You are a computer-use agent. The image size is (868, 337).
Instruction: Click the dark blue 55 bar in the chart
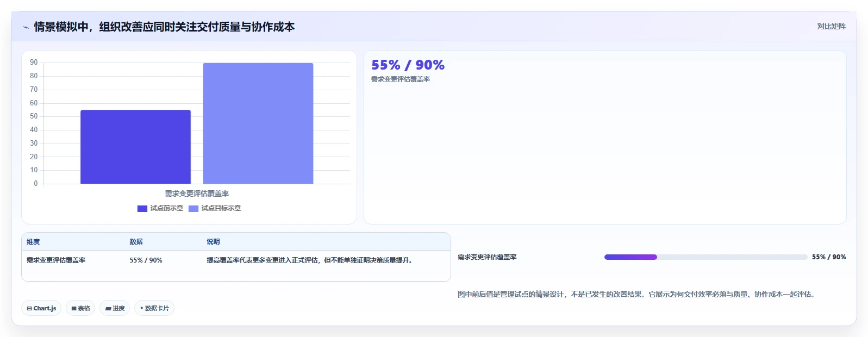coord(136,147)
